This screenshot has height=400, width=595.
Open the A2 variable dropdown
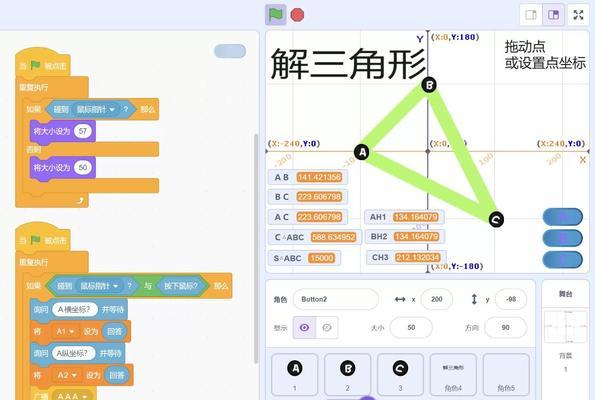tap(68, 375)
